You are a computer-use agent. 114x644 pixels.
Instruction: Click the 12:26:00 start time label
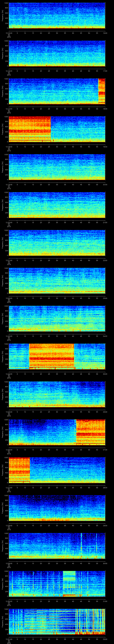tap(9, 450)
